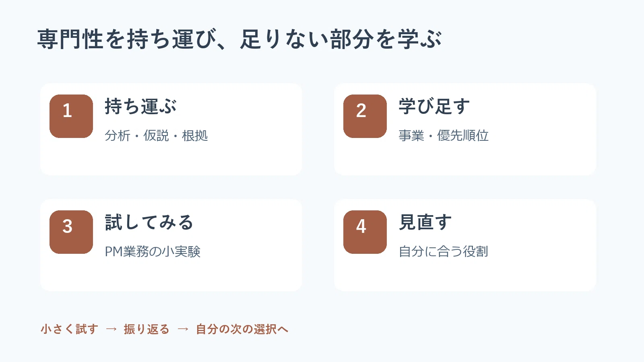Viewport: 644px width, 362px height.
Task: Click the 自分の次の選択へ footer text
Action: [x=242, y=329]
